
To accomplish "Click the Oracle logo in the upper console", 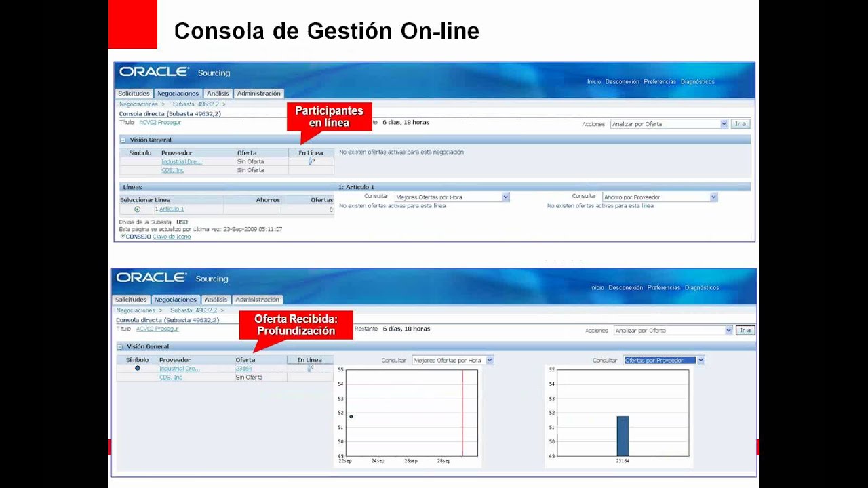I will pyautogui.click(x=154, y=72).
